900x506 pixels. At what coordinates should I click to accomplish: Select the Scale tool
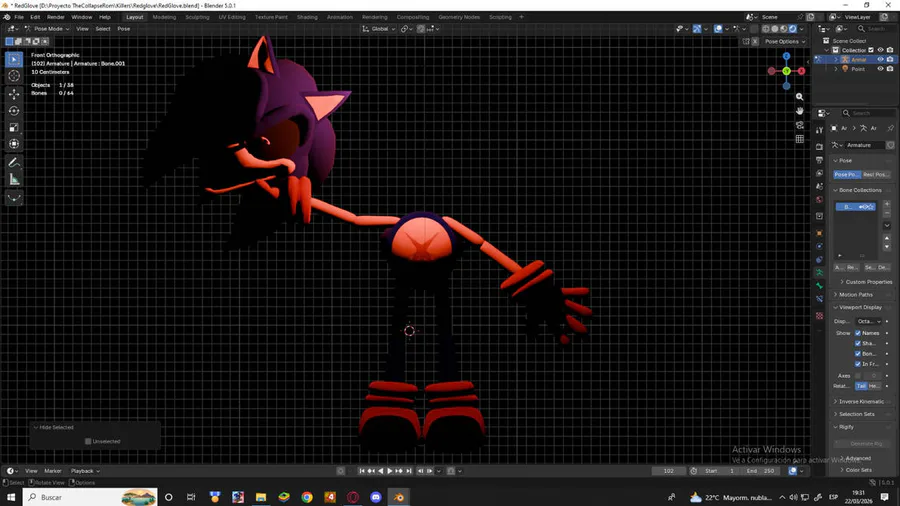pyautogui.click(x=14, y=127)
